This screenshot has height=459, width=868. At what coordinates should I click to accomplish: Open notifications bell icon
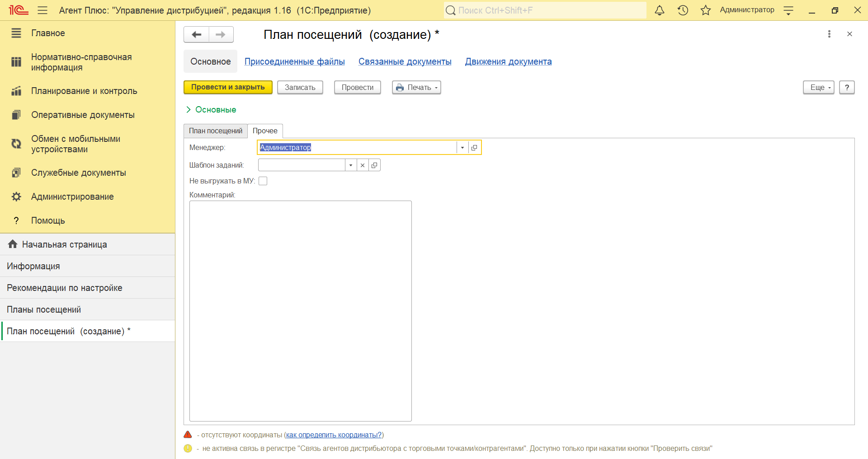[660, 10]
